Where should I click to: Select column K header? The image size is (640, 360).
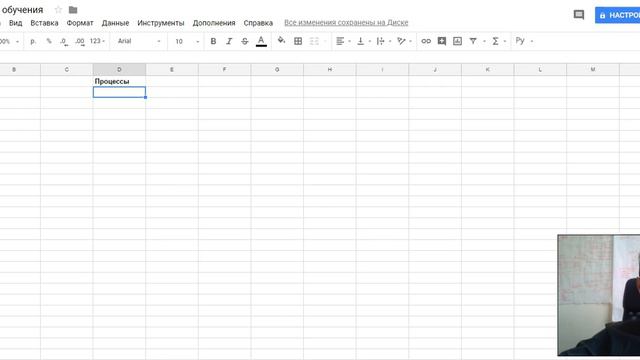[487, 69]
